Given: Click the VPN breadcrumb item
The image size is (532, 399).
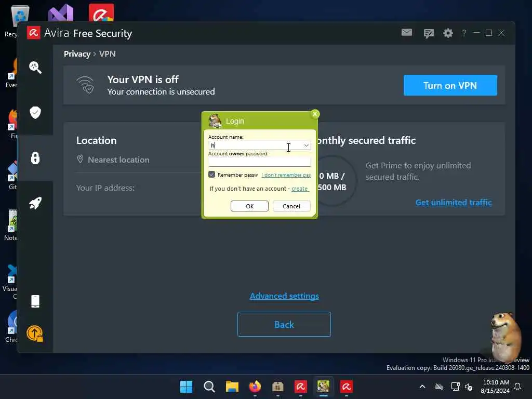Looking at the screenshot, I should pyautogui.click(x=107, y=54).
